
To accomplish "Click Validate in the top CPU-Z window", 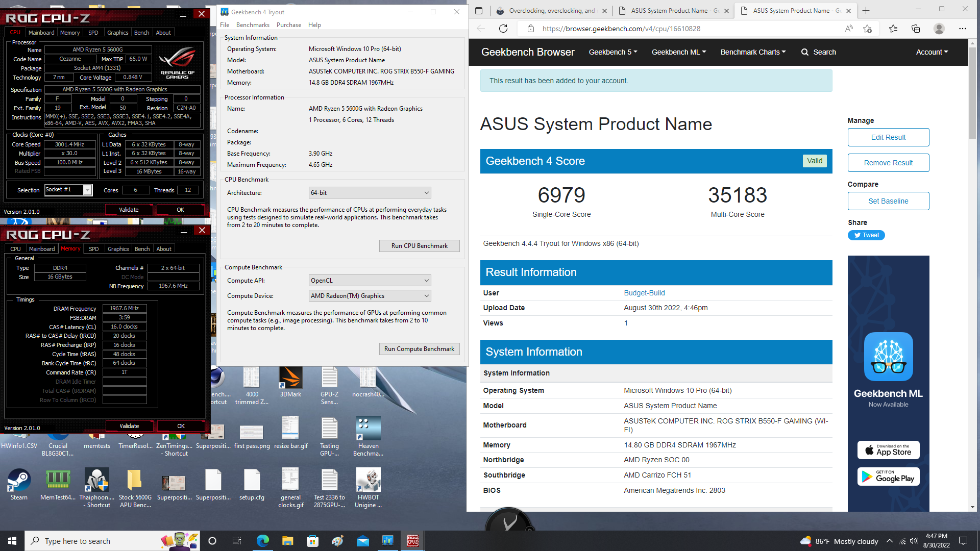I will tap(129, 210).
